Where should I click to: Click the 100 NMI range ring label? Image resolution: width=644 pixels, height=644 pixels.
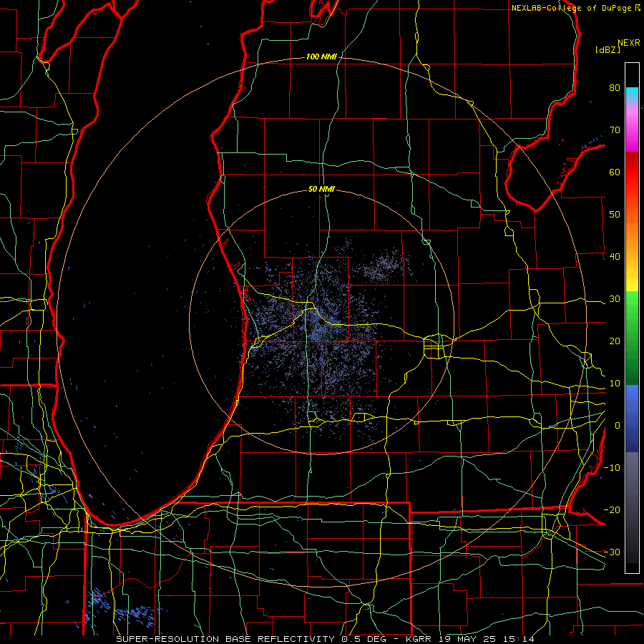[321, 57]
